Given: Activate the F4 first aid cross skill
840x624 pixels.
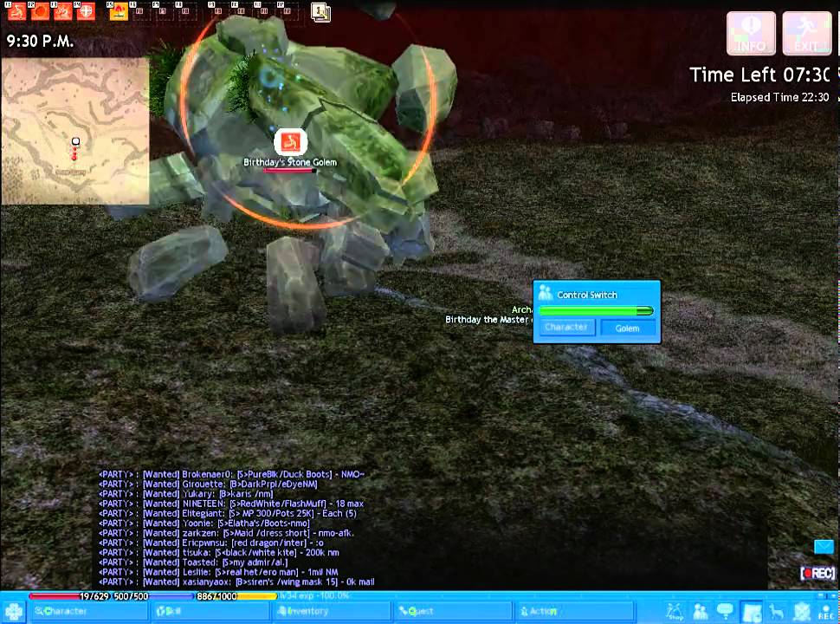Looking at the screenshot, I should 86,10.
